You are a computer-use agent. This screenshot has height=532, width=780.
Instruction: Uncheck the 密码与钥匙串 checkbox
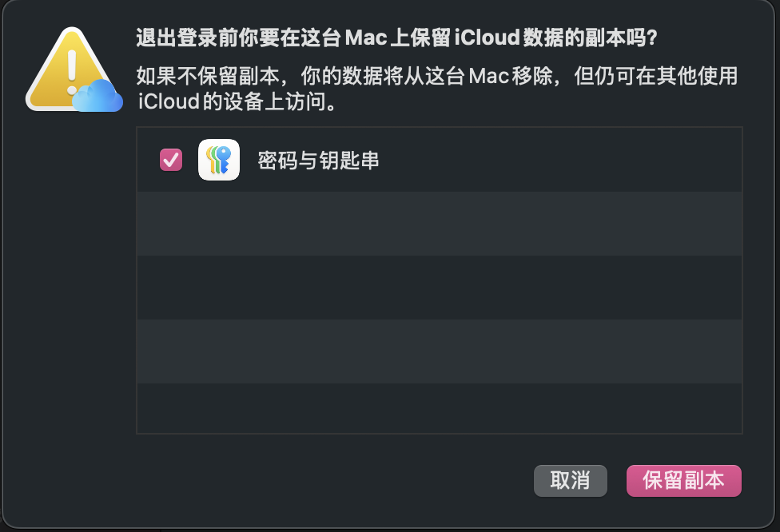tap(171, 160)
